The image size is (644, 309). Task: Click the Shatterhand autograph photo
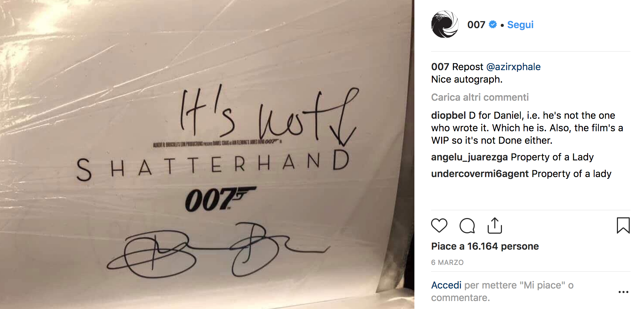click(x=207, y=154)
